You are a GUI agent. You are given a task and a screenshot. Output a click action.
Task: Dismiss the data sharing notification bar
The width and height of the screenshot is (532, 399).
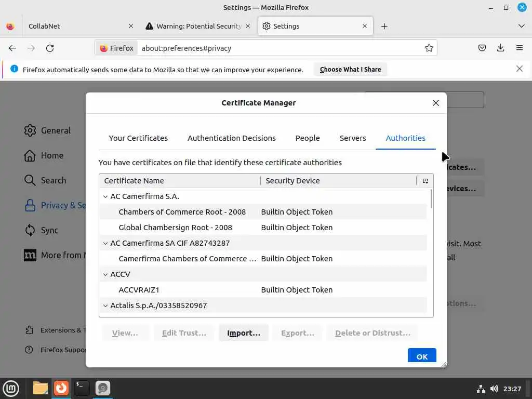click(519, 69)
